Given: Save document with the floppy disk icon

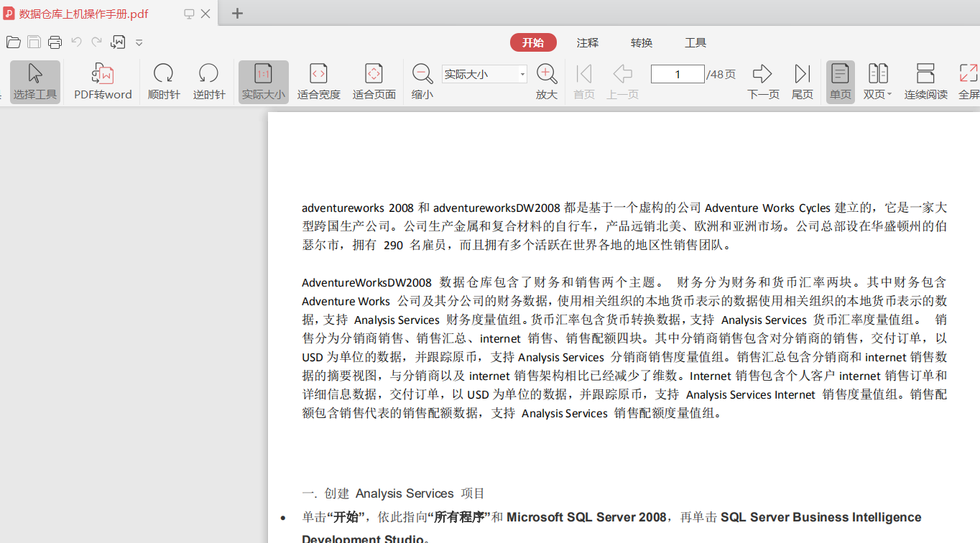Looking at the screenshot, I should tap(34, 42).
